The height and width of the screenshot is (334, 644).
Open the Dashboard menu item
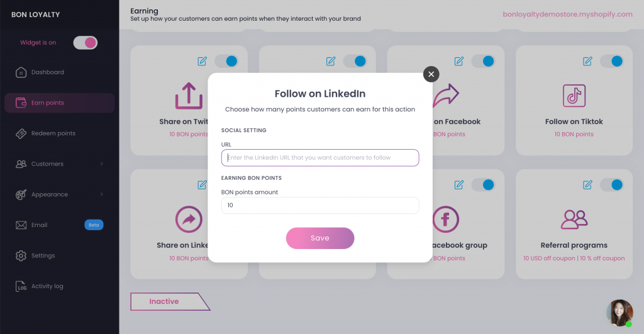[48, 72]
